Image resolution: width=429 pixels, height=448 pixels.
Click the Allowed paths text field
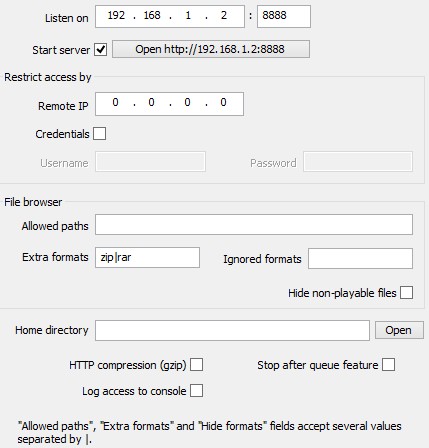(x=254, y=225)
